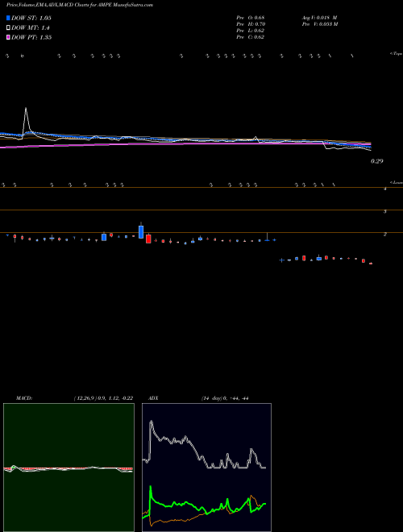Click the ADX parameters '(14 day) 0, +44, -44'
403x532 pixels.
coord(225,398)
